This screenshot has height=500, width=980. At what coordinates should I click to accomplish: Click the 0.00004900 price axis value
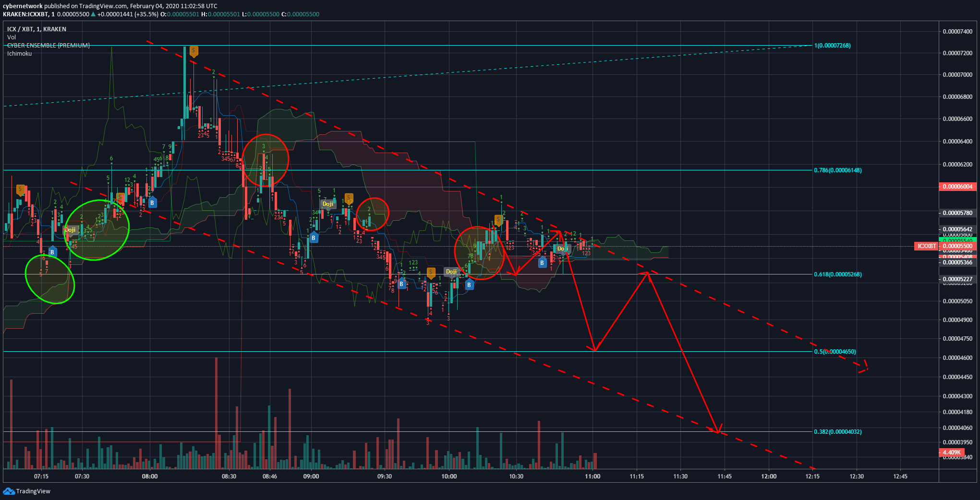coord(957,320)
